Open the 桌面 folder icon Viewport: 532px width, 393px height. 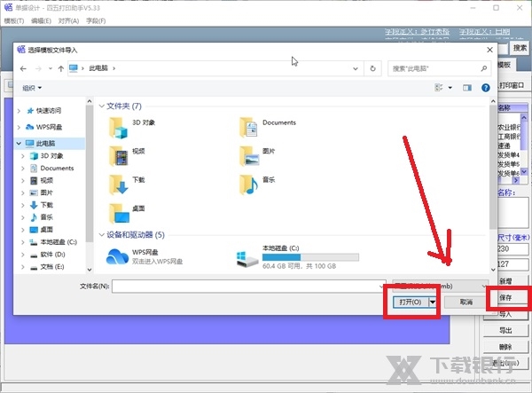point(119,213)
